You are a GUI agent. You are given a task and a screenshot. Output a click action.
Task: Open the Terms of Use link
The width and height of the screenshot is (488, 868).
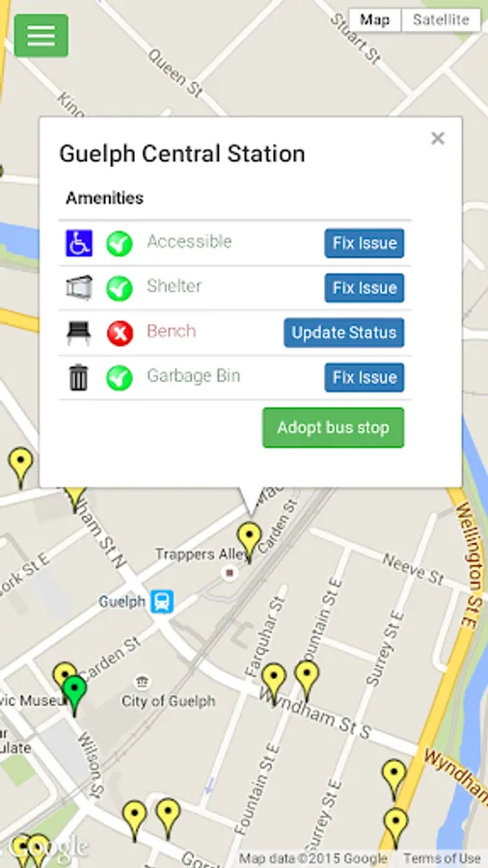click(442, 858)
